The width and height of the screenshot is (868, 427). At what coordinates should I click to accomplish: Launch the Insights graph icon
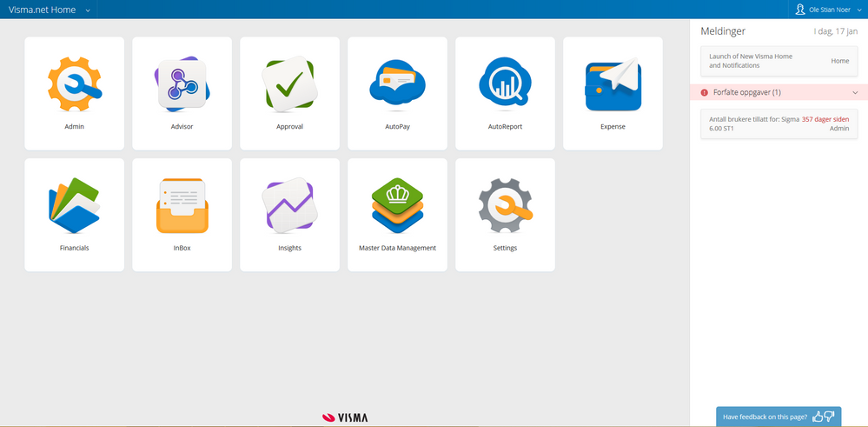pyautogui.click(x=289, y=205)
